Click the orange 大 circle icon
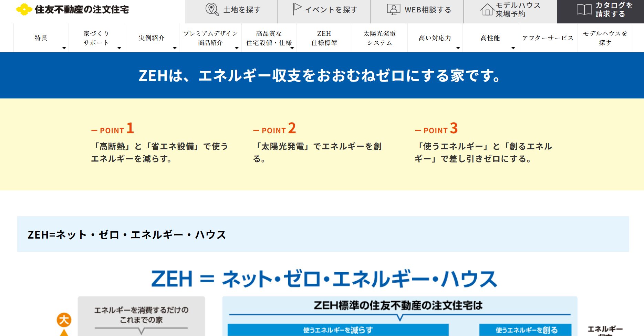644x336 pixels. tap(64, 320)
